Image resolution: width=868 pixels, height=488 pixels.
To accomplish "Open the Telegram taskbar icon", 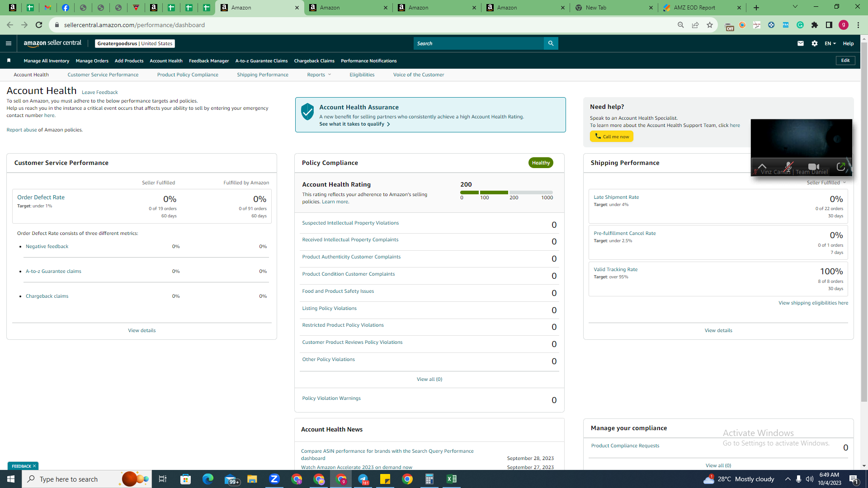I will coord(363,479).
